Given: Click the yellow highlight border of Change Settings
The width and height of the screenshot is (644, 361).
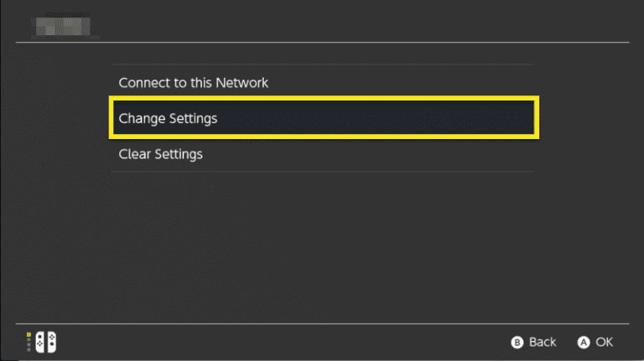Looking at the screenshot, I should pyautogui.click(x=324, y=99).
